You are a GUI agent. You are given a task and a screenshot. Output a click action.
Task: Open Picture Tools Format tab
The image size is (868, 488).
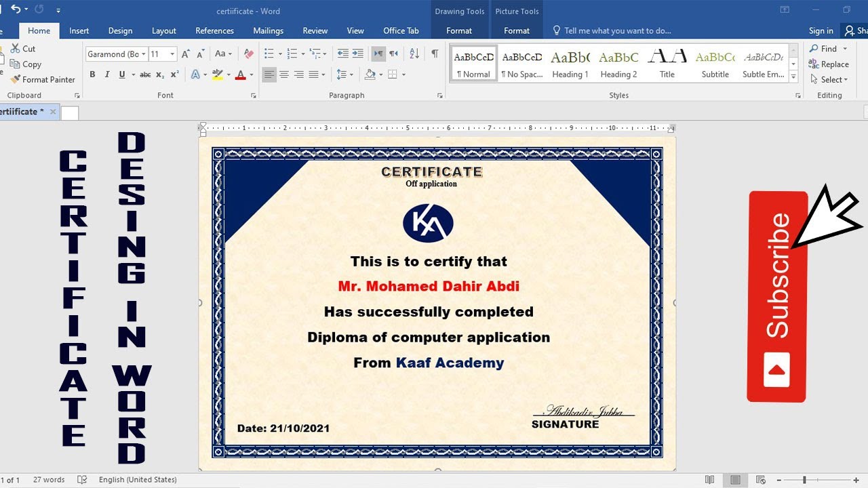(517, 30)
